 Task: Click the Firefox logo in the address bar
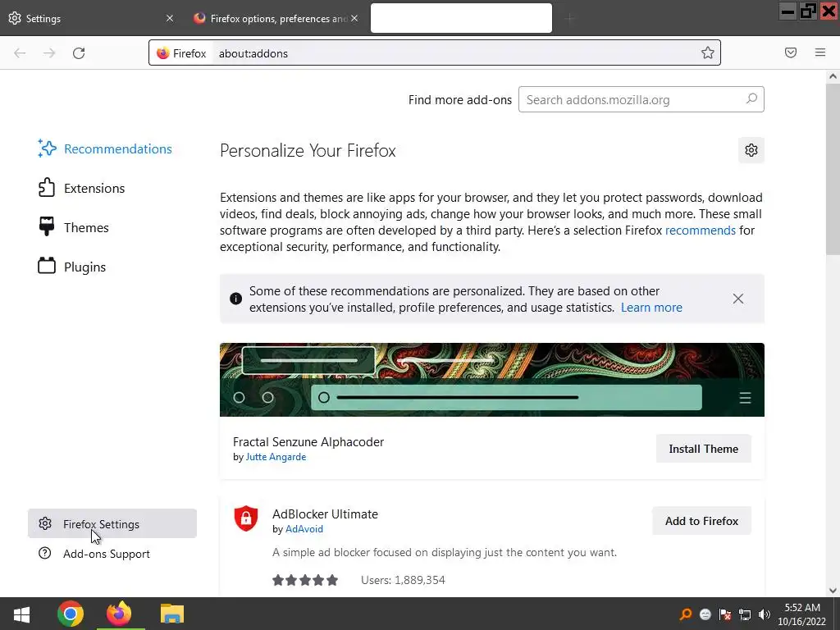(163, 53)
